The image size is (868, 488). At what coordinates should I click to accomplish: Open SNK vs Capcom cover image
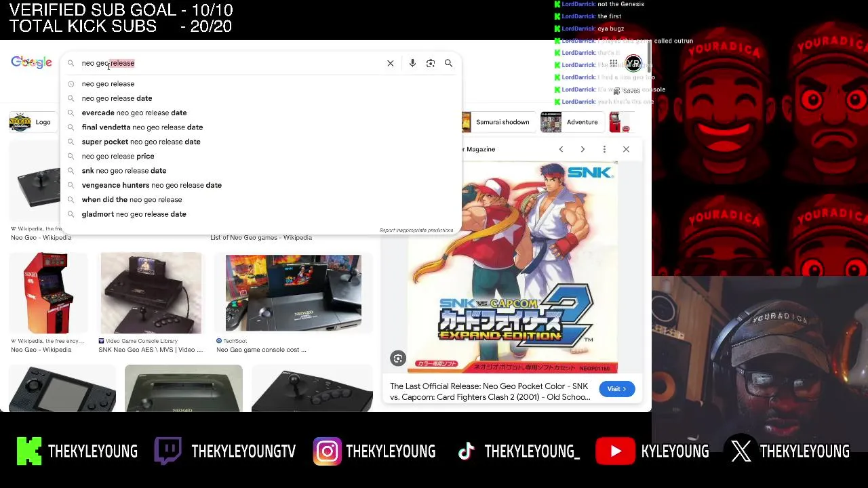coord(513,267)
